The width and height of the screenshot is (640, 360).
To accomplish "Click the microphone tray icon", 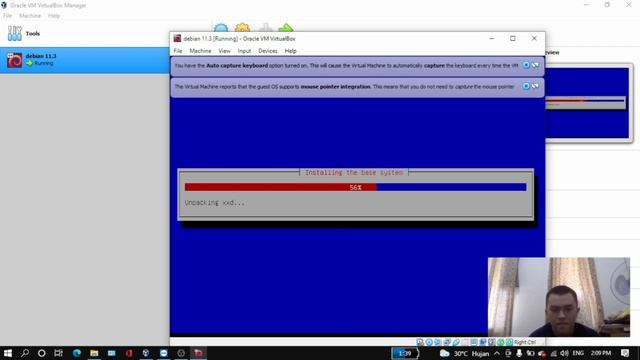I will pos(519,353).
